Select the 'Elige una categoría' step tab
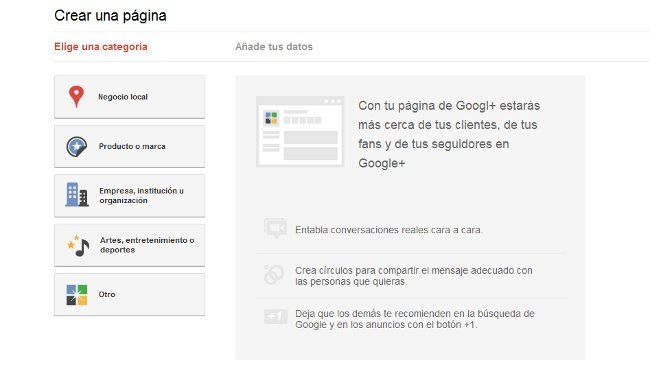650x365 pixels. click(x=101, y=46)
